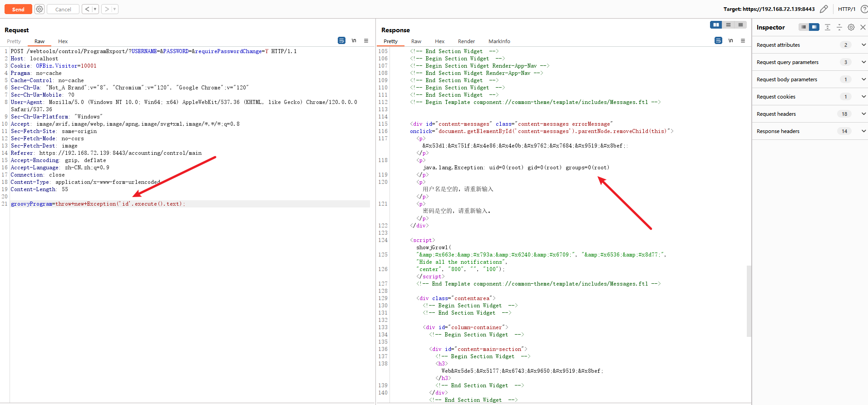868x405 pixels.
Task: Expand Response headers section
Action: click(810, 131)
